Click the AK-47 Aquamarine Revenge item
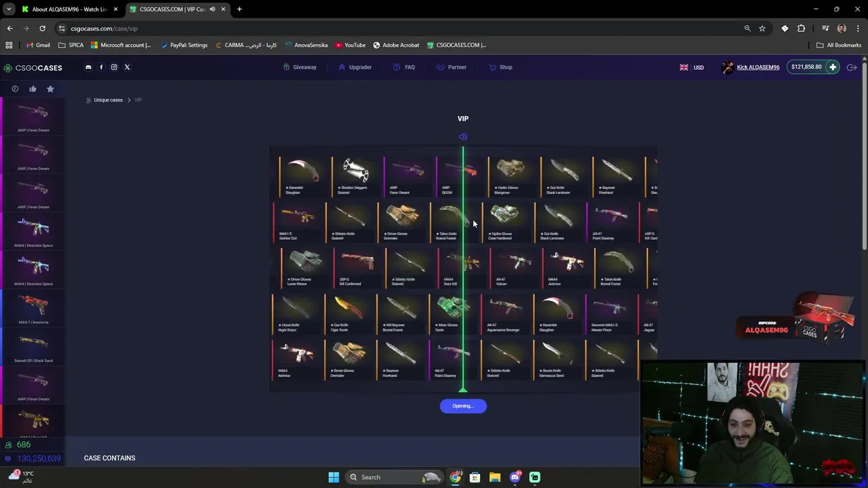The image size is (868, 488). point(506,313)
